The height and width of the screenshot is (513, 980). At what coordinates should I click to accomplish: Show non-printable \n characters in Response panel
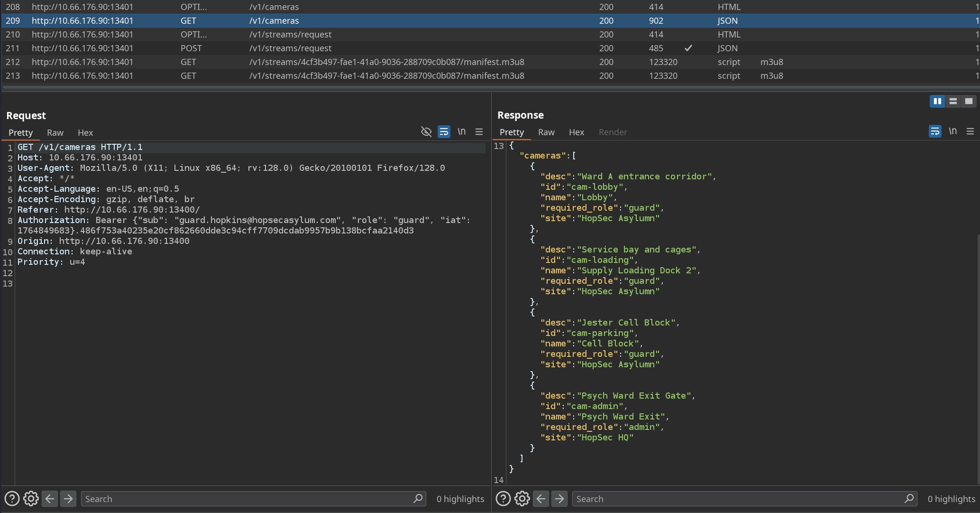(953, 131)
